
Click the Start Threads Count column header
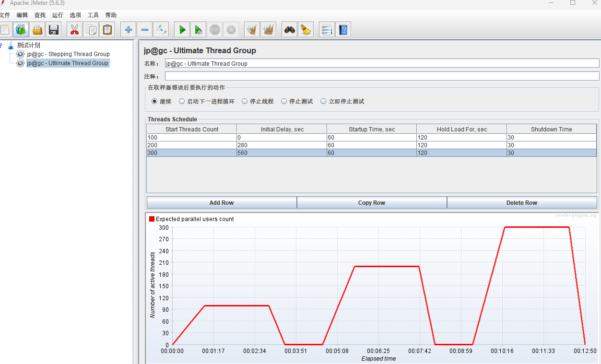point(192,129)
